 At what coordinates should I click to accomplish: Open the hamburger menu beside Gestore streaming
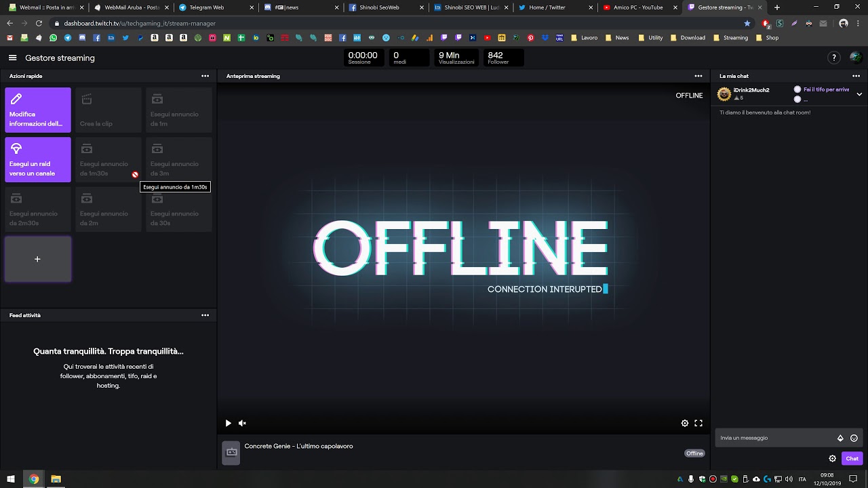[13, 58]
